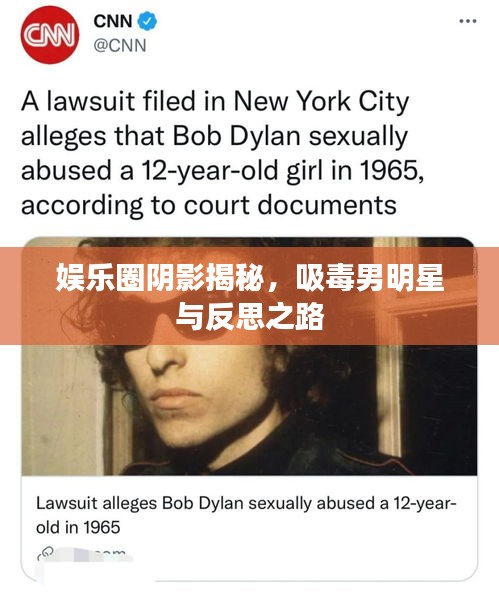Open the @CNN handle link
This screenshot has width=499, height=593.
point(120,46)
